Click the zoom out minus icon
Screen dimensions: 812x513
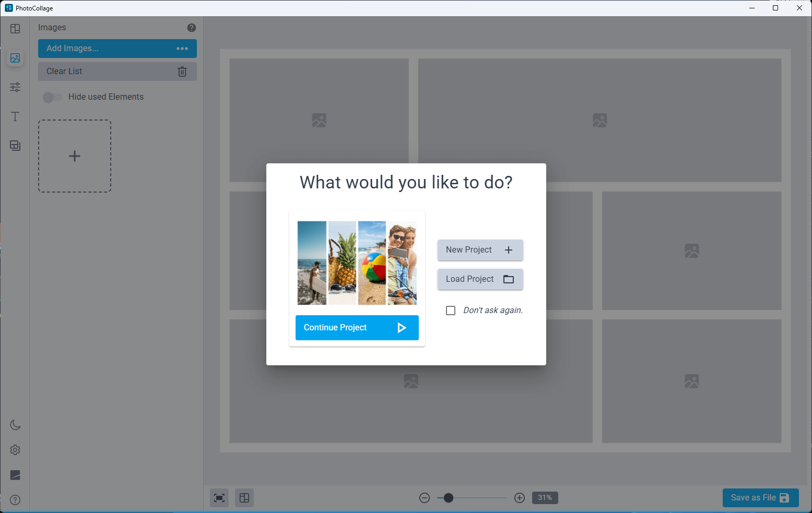(x=425, y=498)
